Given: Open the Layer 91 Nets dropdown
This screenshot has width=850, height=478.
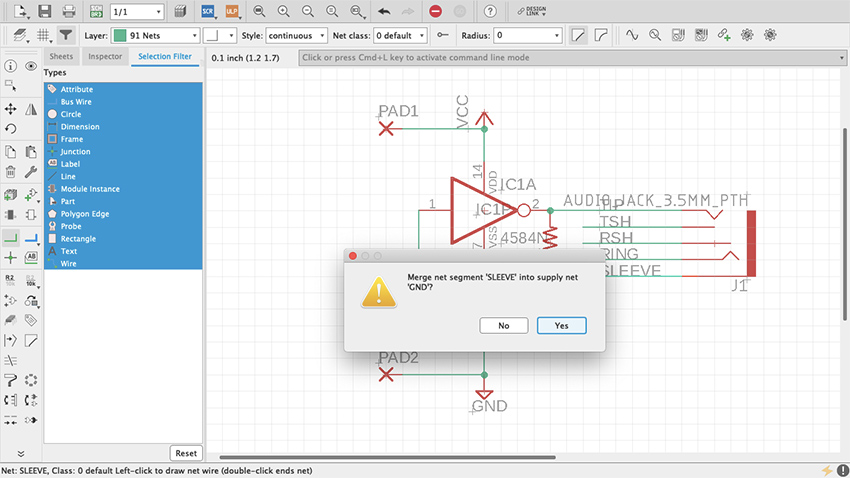Looking at the screenshot, I should (156, 36).
